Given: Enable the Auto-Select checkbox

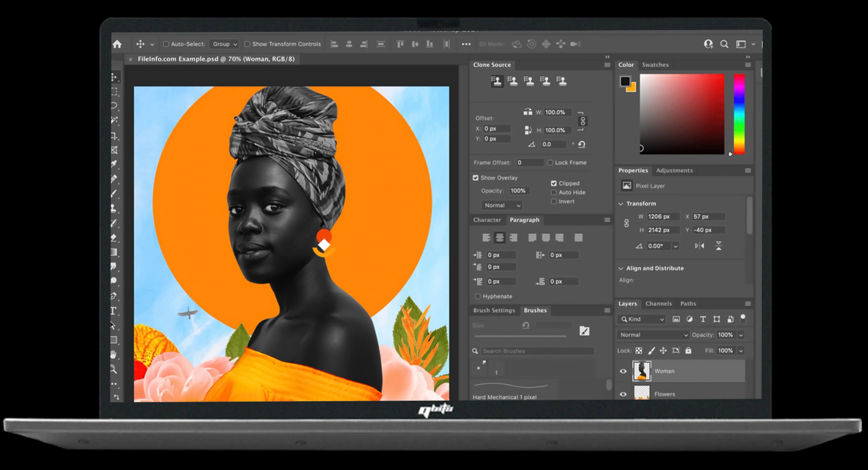Looking at the screenshot, I should [166, 44].
